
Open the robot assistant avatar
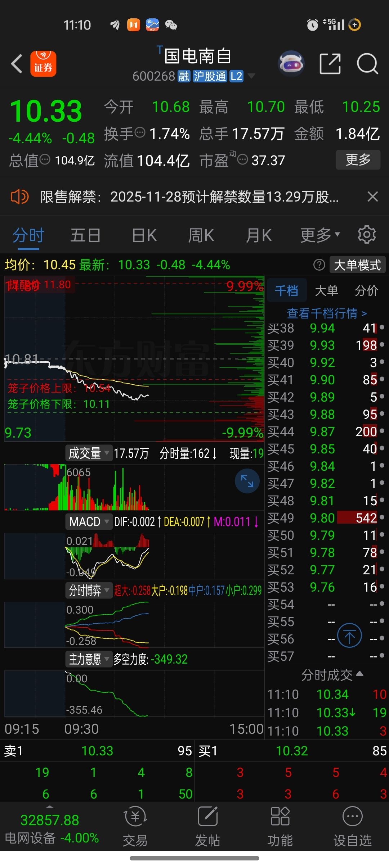tap(291, 64)
